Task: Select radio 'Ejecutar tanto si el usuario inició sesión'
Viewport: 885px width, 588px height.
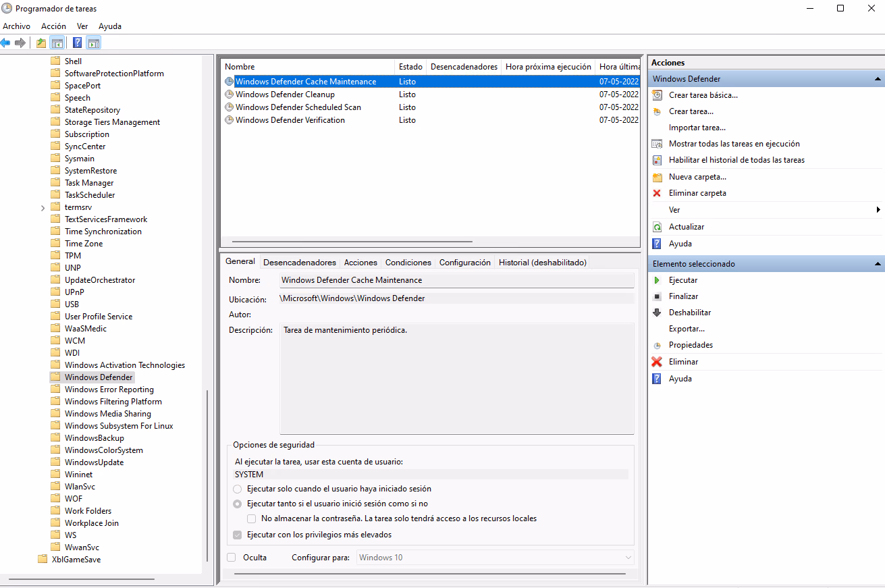Action: tap(237, 504)
